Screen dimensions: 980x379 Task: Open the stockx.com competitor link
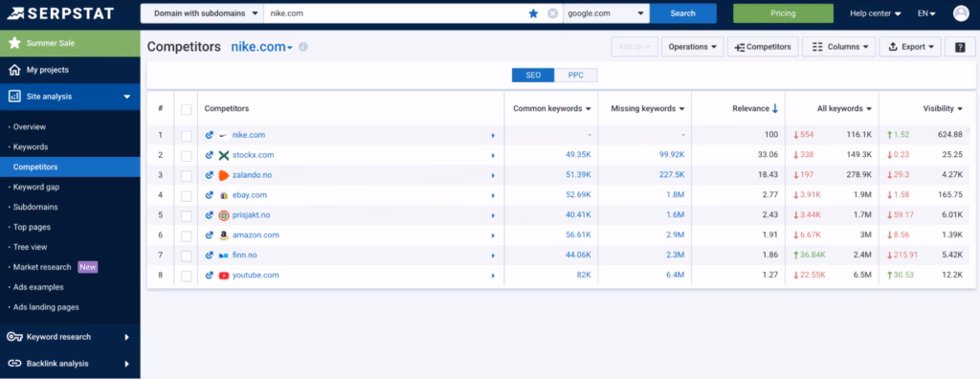point(253,155)
